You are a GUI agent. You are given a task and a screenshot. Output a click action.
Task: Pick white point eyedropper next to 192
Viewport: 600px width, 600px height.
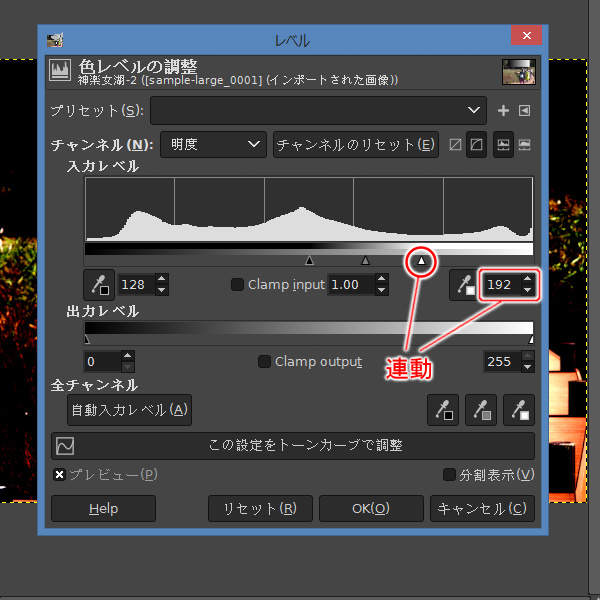click(x=464, y=285)
